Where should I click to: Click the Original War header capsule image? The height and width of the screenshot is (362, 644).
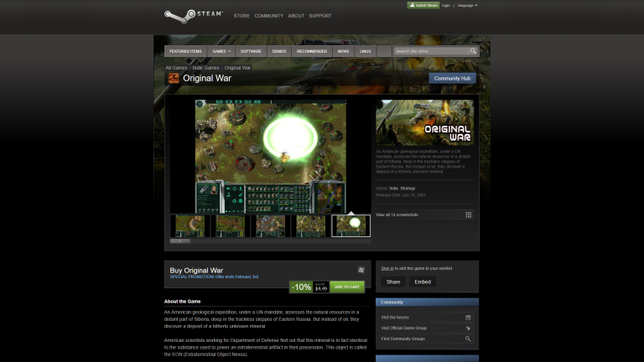[424, 122]
